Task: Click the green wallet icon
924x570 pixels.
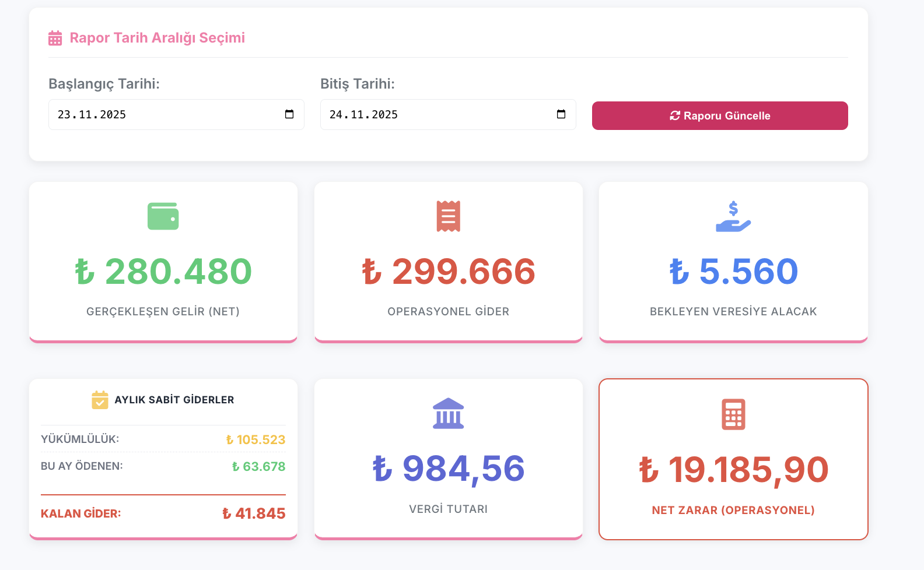Action: (163, 216)
